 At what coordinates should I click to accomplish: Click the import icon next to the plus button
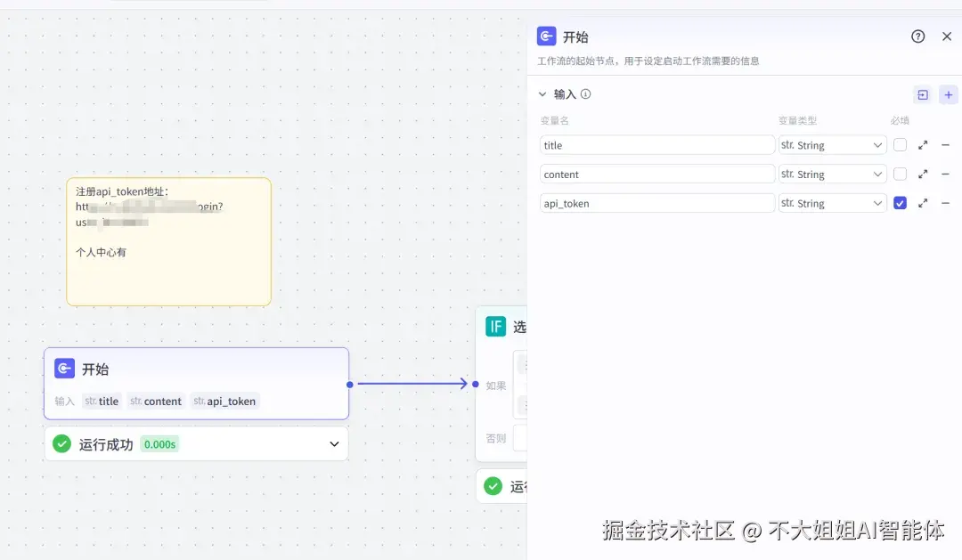click(x=922, y=93)
